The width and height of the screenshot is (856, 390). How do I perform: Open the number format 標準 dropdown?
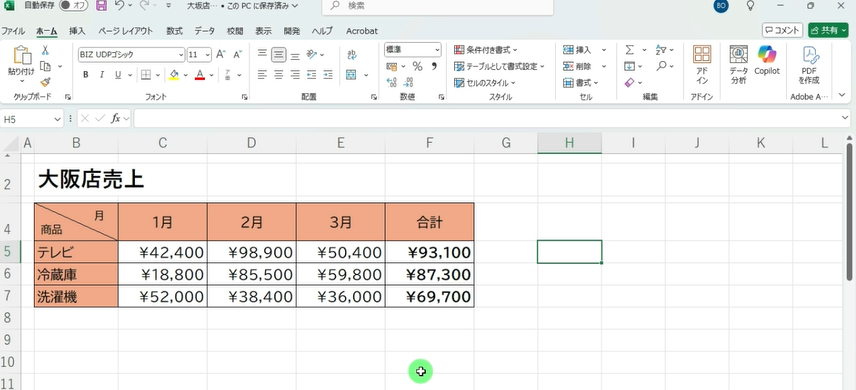click(437, 50)
